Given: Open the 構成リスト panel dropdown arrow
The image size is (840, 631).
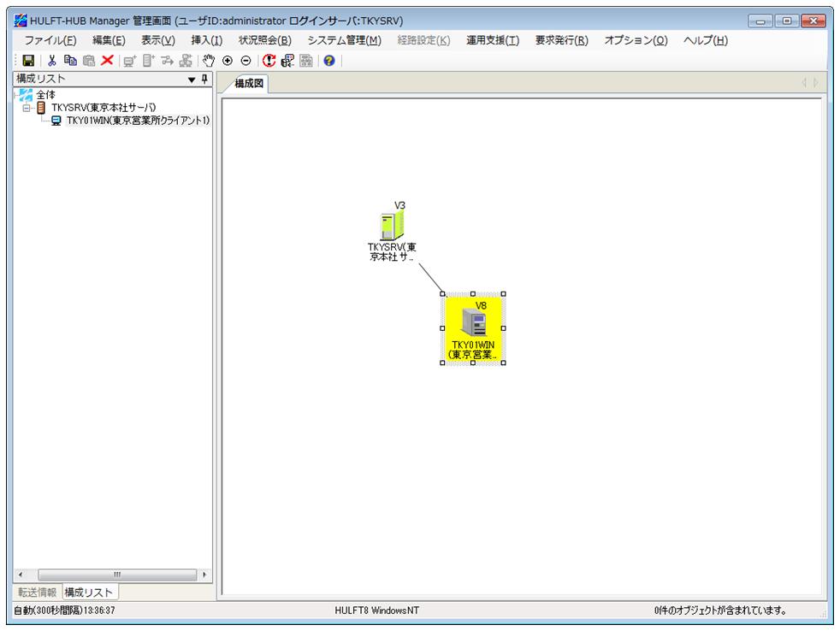Looking at the screenshot, I should (192, 80).
